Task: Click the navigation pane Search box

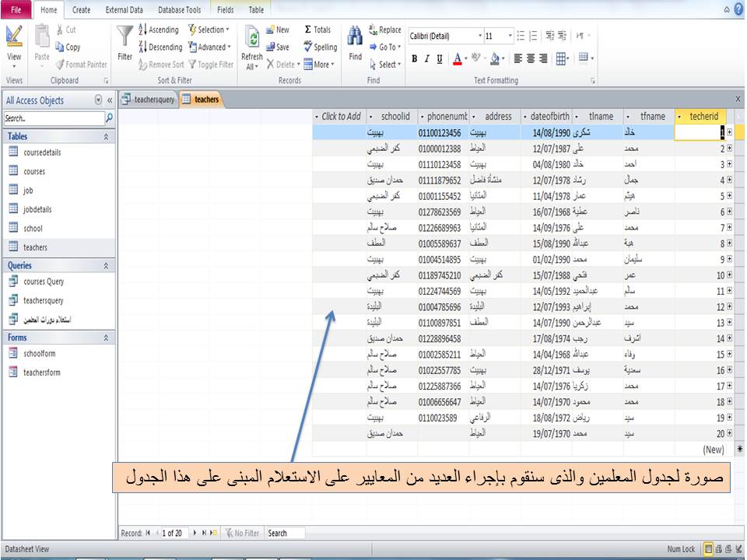Action: click(x=54, y=118)
